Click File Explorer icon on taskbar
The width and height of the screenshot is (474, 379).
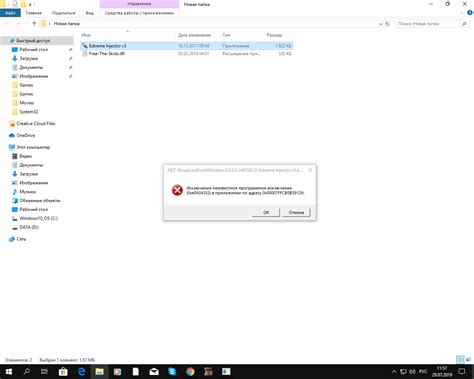[99, 372]
